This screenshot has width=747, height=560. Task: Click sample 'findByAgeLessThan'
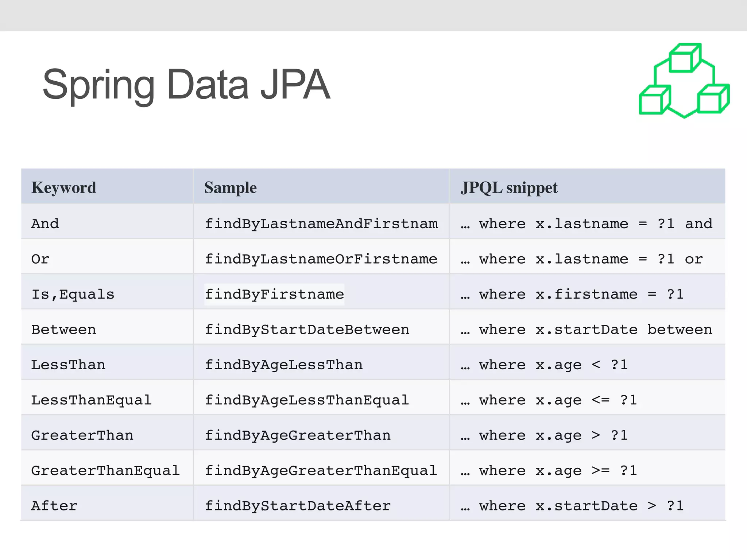(284, 365)
